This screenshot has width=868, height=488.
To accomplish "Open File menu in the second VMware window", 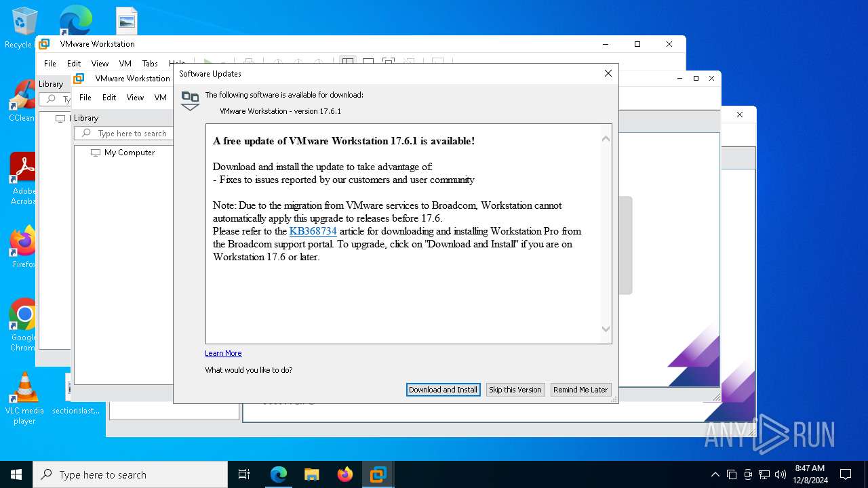I will (85, 97).
